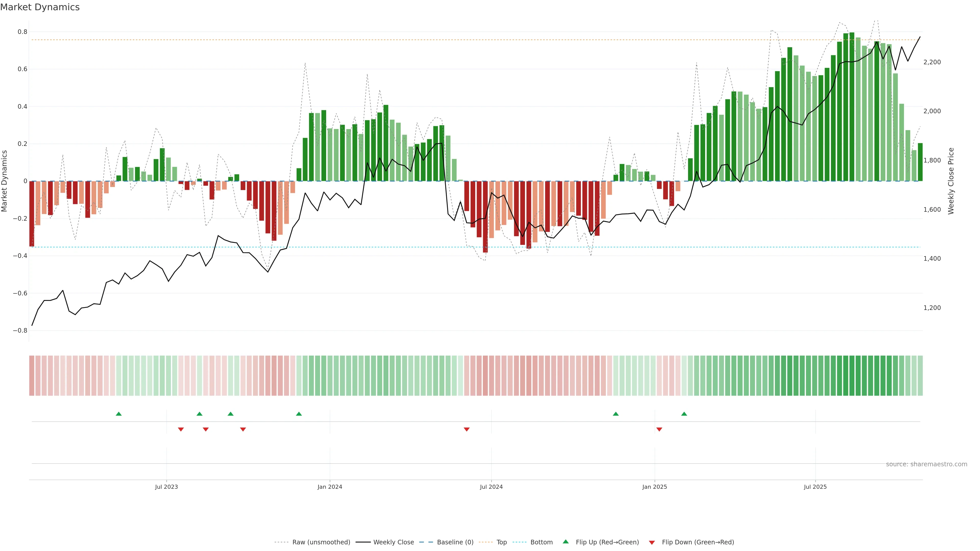
Task: Click the flip-up triangle just before Jan 2024
Action: coord(299,414)
